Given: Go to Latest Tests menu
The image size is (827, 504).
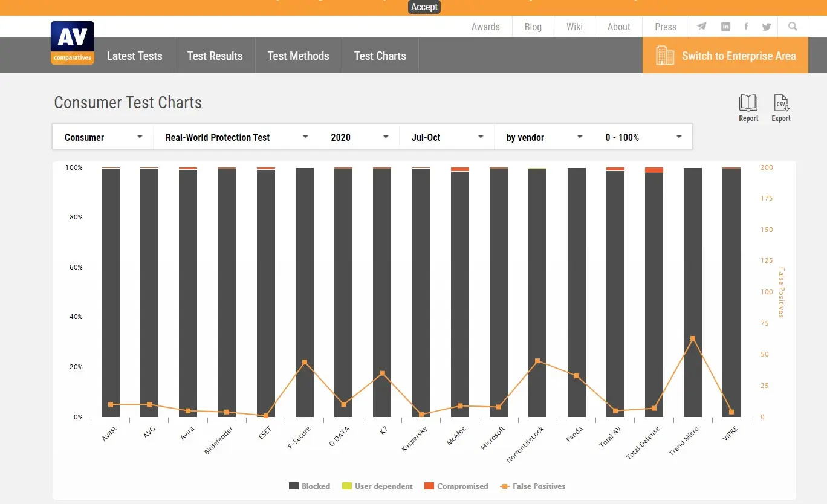Looking at the screenshot, I should [135, 56].
